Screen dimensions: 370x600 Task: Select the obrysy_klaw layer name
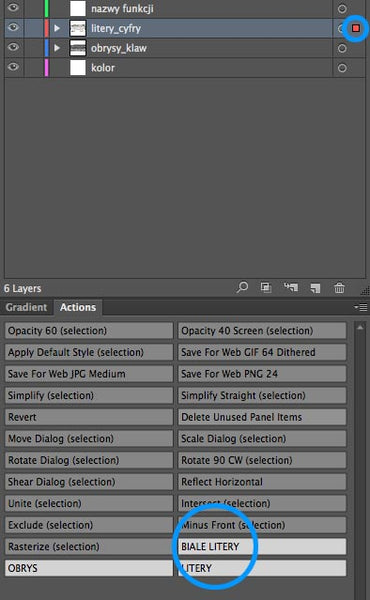[x=119, y=48]
